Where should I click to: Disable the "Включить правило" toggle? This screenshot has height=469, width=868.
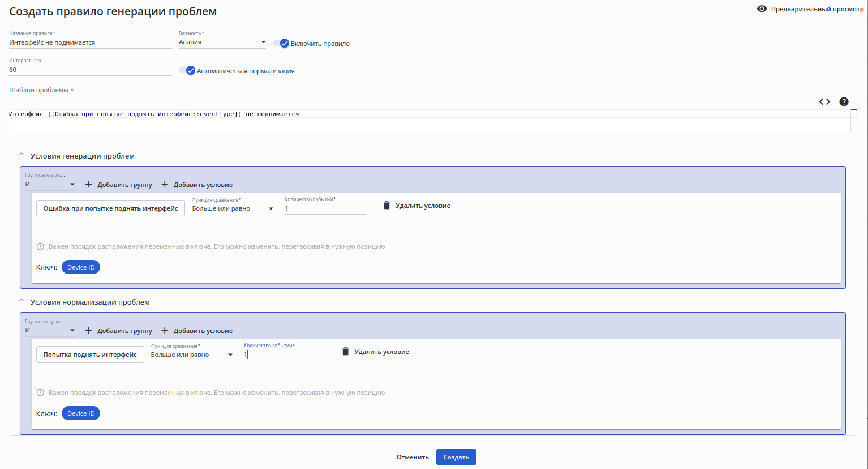[281, 44]
